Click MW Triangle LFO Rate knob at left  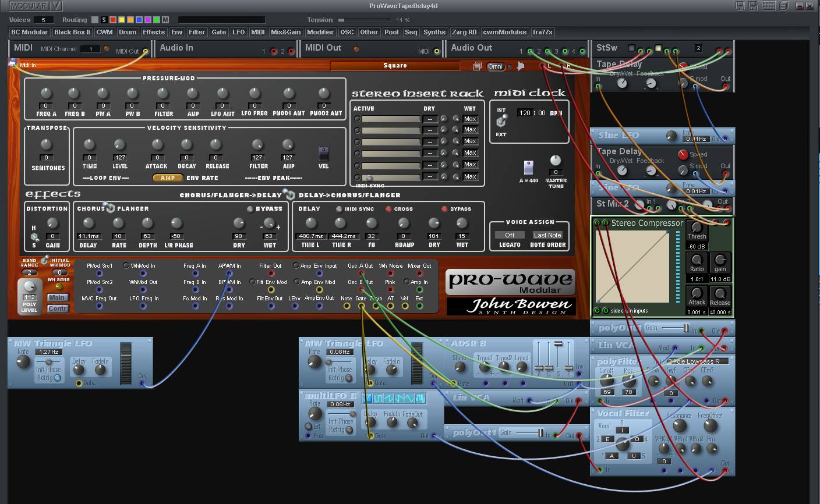(23, 362)
